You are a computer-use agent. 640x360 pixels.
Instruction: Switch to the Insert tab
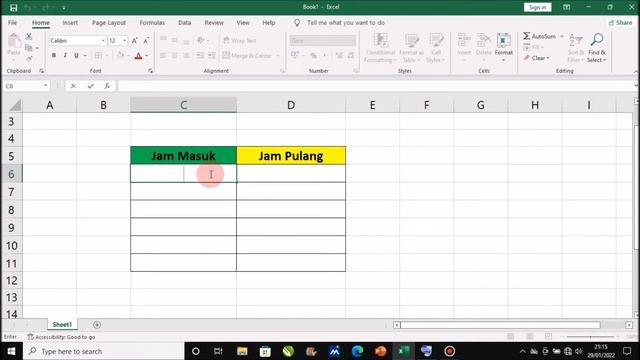(70, 23)
